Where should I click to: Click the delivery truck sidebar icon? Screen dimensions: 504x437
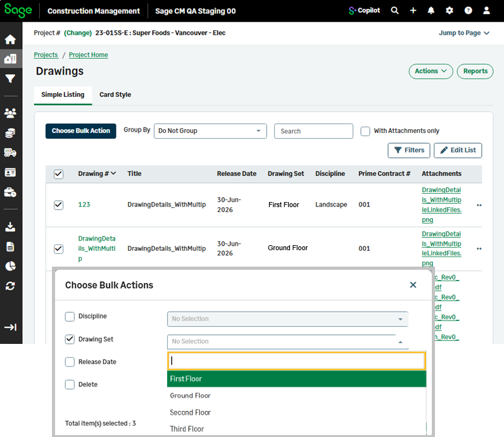(10, 153)
